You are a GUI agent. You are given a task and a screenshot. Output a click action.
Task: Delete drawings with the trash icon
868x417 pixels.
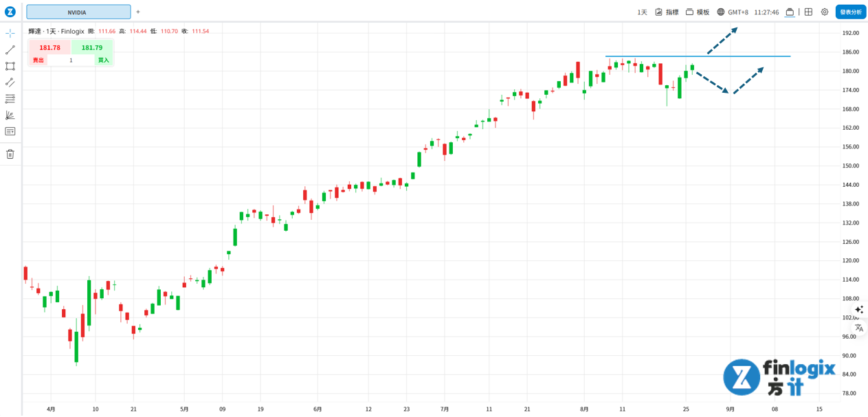10,154
